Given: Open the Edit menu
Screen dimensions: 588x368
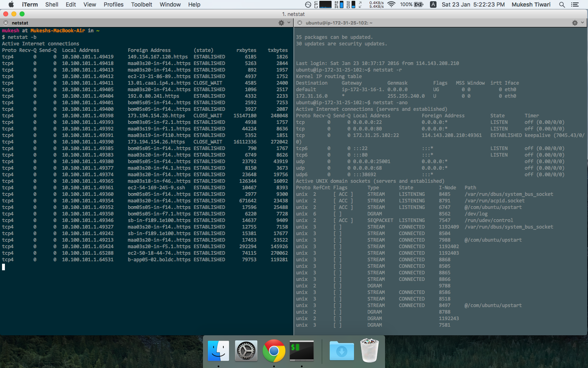Looking at the screenshot, I should pyautogui.click(x=71, y=4).
